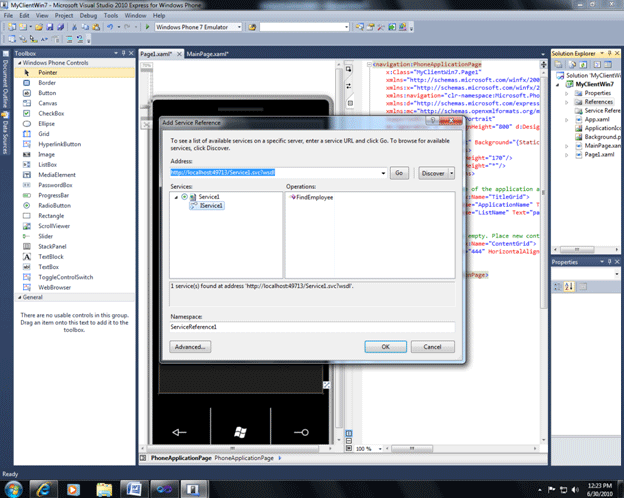Select ToggleControlSwitch control in Toolbox

(x=75, y=277)
